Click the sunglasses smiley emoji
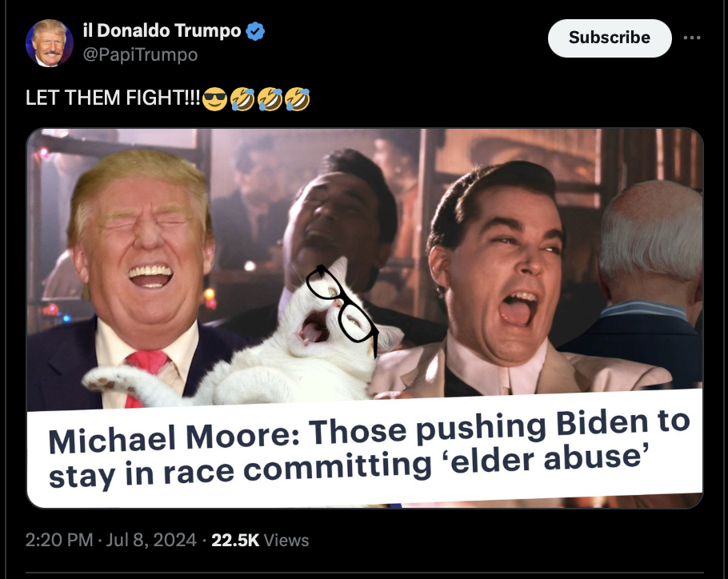This screenshot has width=728, height=579. pos(215,99)
